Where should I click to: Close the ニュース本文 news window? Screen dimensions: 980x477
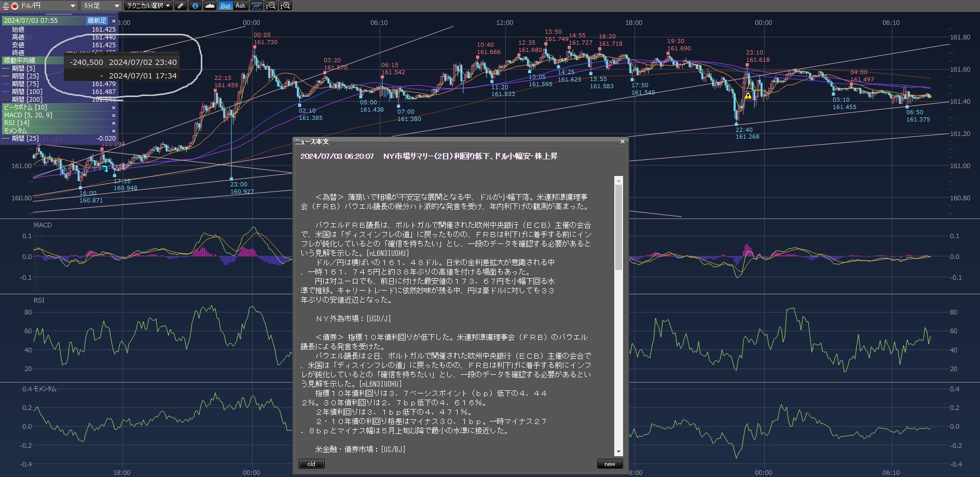[x=623, y=141]
